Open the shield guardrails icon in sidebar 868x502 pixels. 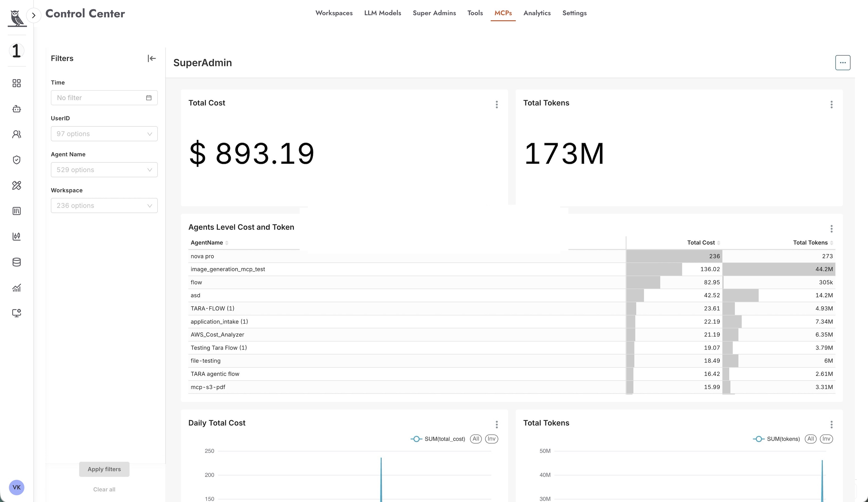tap(17, 160)
